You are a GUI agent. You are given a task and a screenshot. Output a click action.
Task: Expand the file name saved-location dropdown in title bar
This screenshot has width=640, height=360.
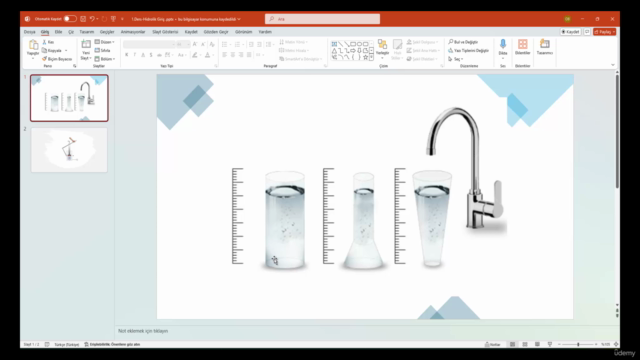(x=239, y=19)
